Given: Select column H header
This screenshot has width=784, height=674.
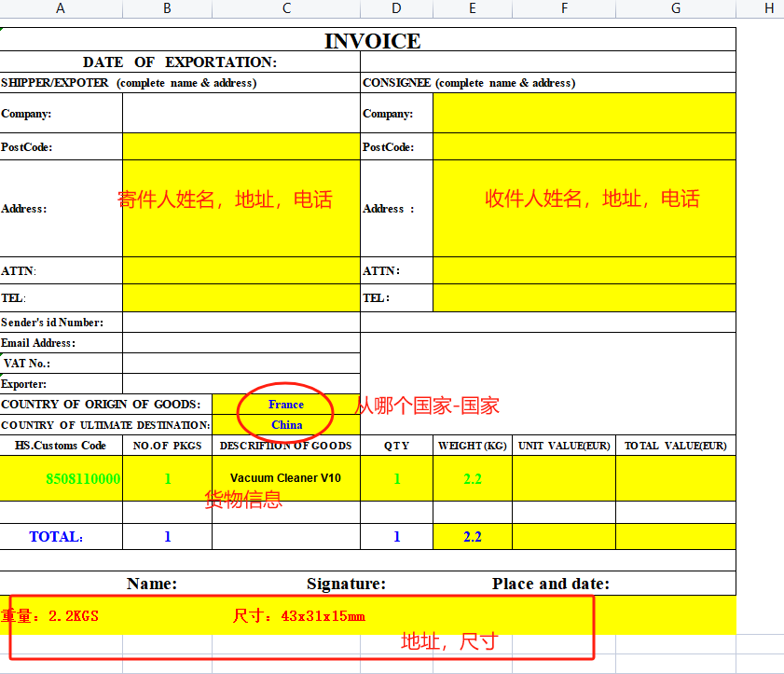Looking at the screenshot, I should [x=768, y=8].
